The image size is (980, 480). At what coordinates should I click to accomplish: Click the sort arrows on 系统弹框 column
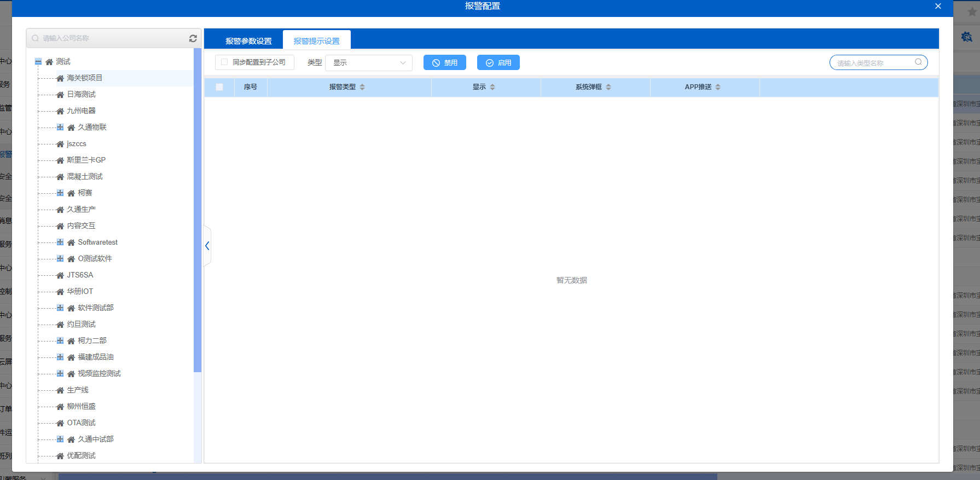[608, 87]
